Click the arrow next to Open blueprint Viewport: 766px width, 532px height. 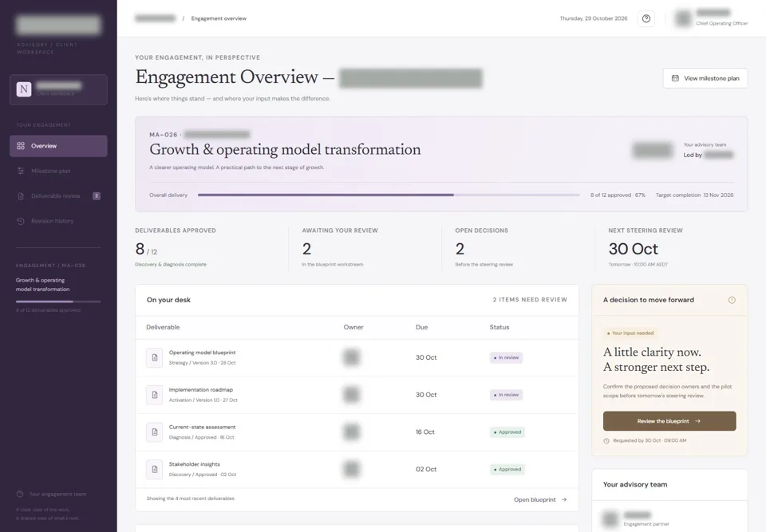click(x=564, y=500)
